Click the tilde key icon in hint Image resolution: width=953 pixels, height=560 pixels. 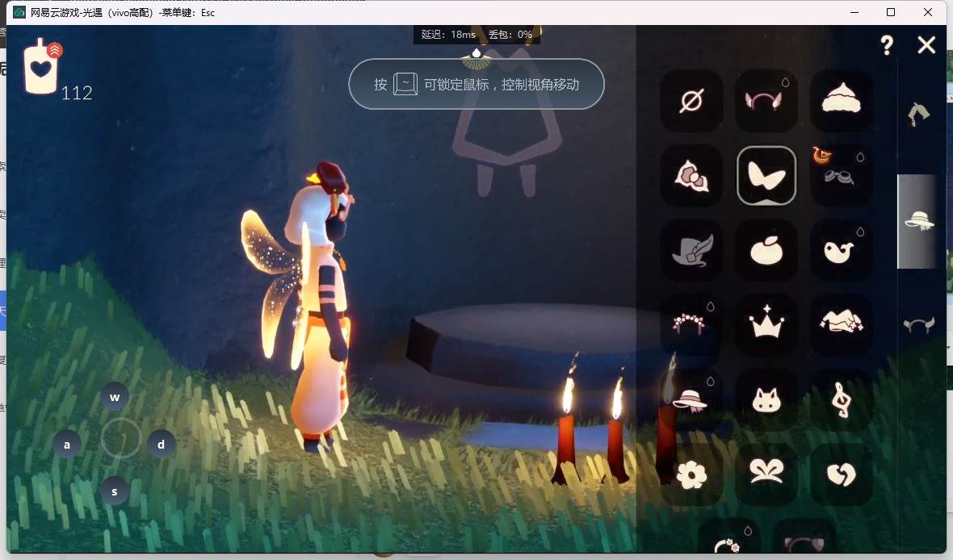pos(405,84)
